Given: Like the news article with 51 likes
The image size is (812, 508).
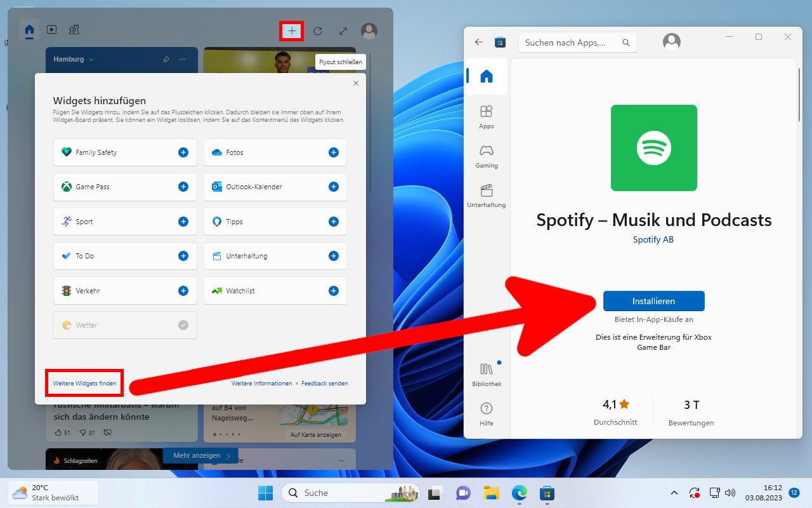Looking at the screenshot, I should click(x=63, y=433).
